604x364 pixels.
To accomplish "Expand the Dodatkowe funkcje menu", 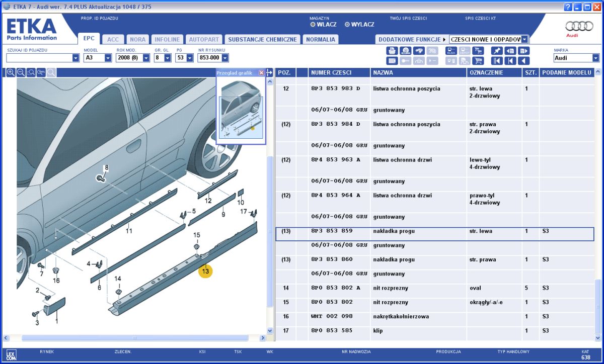I will coord(412,39).
